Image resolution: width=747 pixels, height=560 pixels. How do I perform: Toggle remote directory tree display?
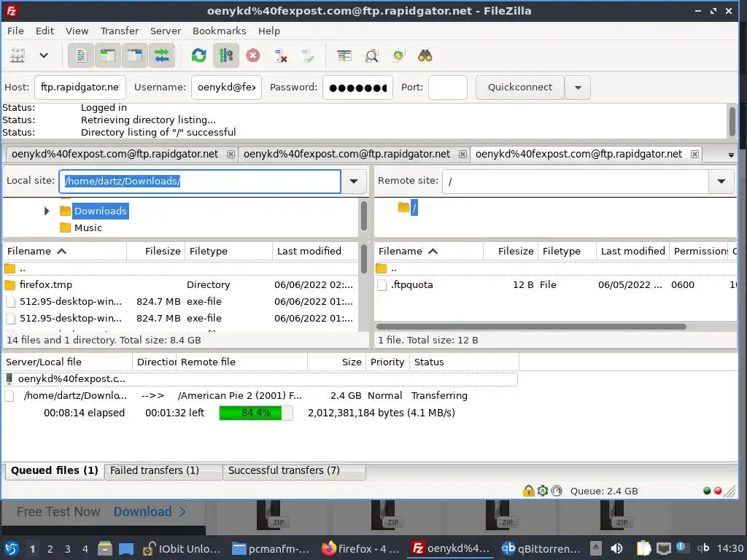[x=135, y=55]
